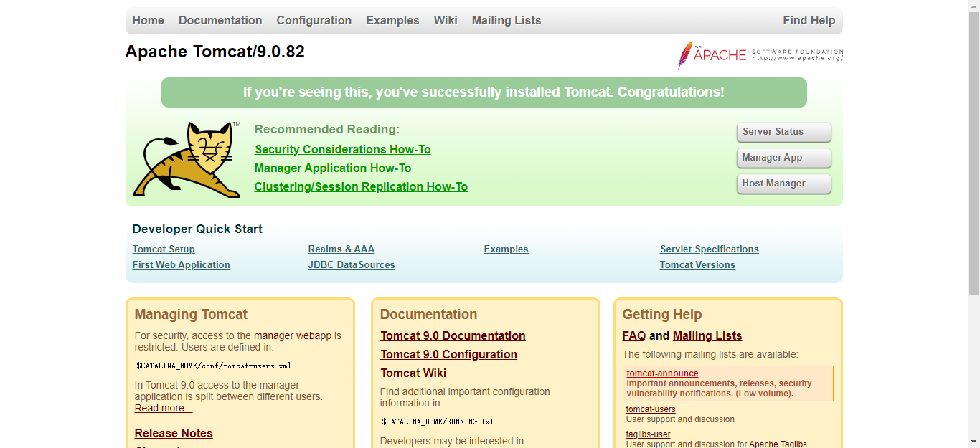Click the green Congratulations banner
980x448 pixels.
tap(484, 92)
